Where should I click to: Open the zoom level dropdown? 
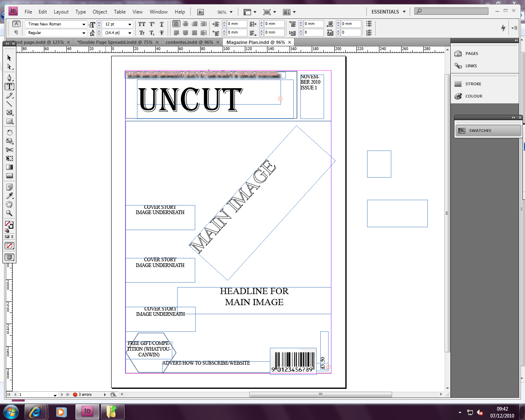[x=231, y=12]
